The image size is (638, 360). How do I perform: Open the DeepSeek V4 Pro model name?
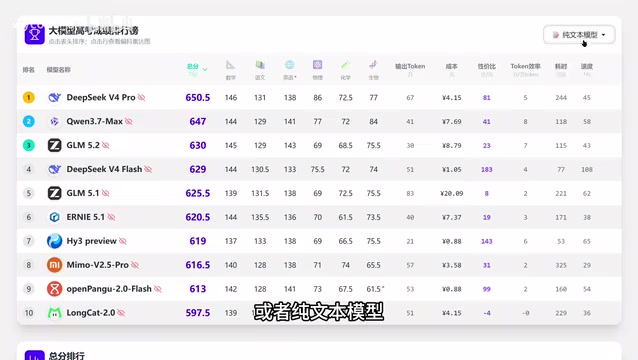pos(101,98)
